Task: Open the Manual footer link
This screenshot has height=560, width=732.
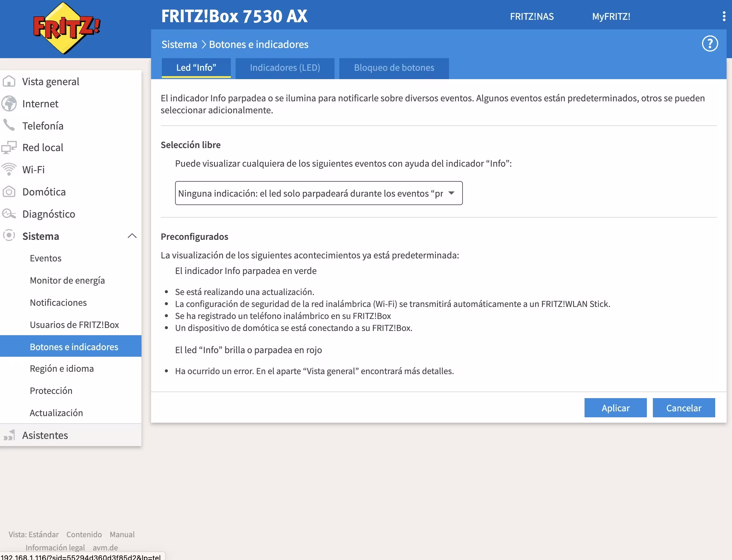Action: coord(122,534)
